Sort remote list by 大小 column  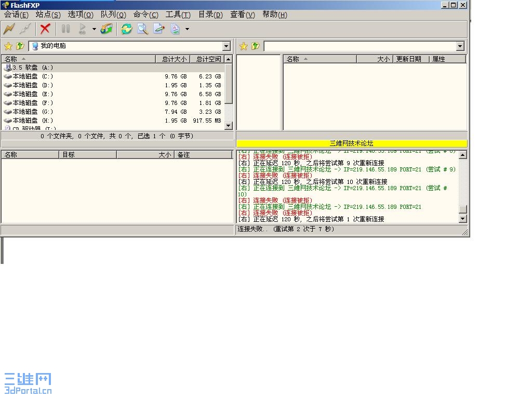375,59
